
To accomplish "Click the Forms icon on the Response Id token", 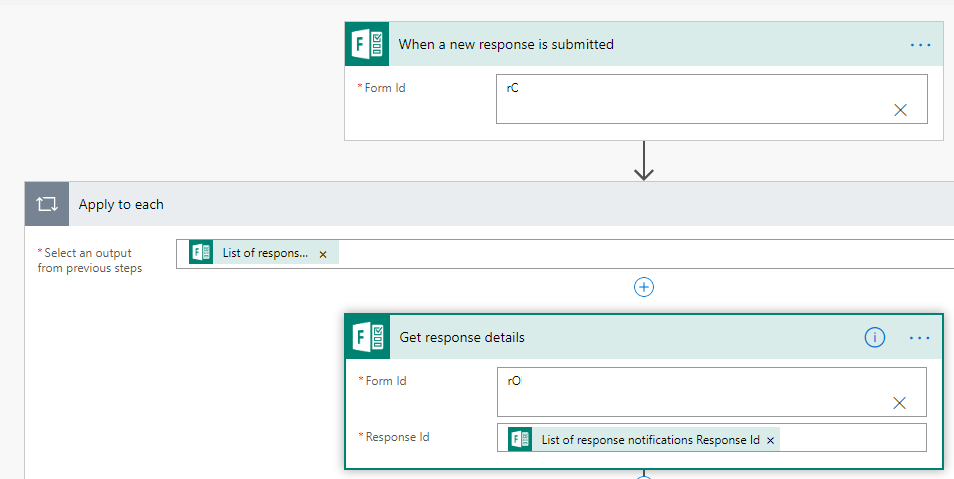I will tap(520, 439).
